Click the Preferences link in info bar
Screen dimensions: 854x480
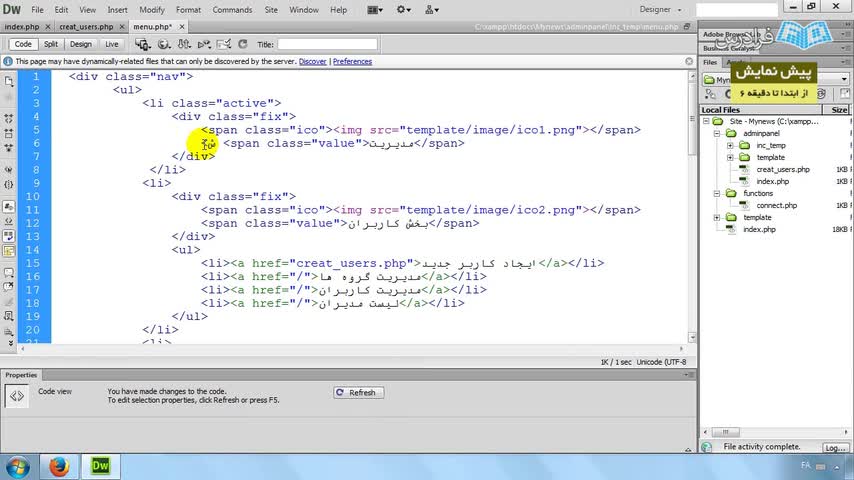[x=352, y=62]
